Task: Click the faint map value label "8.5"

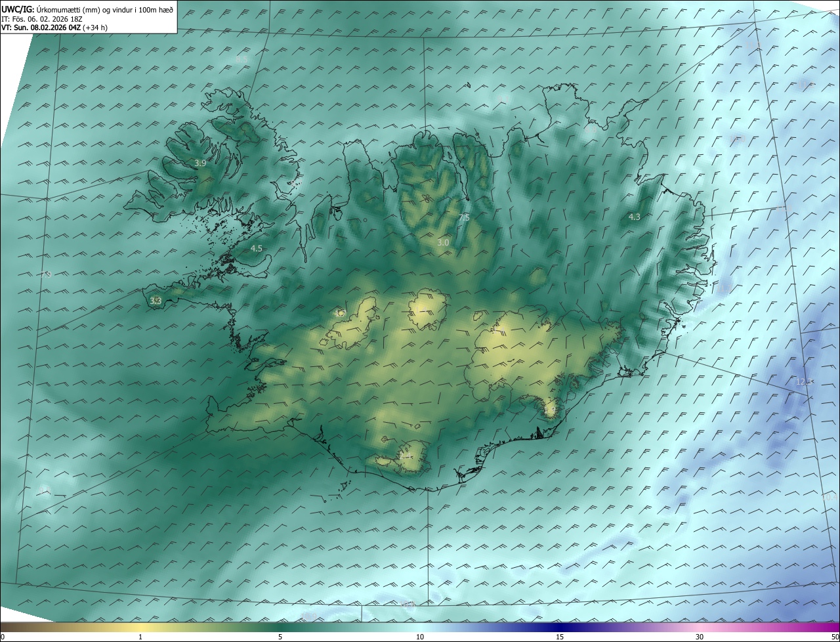Action: [242, 60]
